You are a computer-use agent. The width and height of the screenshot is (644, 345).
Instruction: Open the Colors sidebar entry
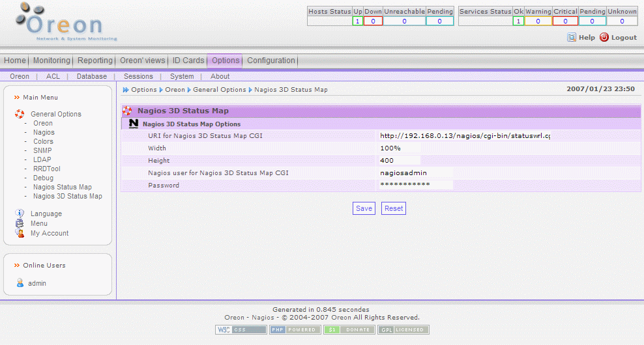[44, 141]
